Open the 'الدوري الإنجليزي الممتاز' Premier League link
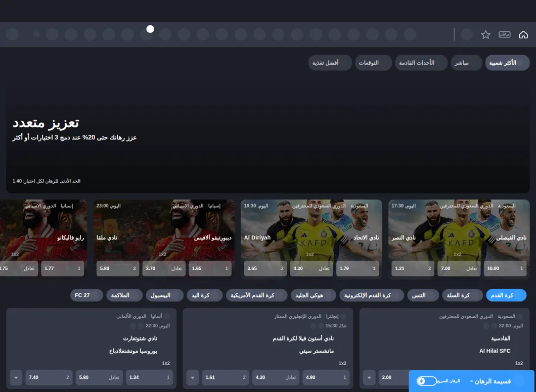This screenshot has height=392, width=536. point(298,317)
